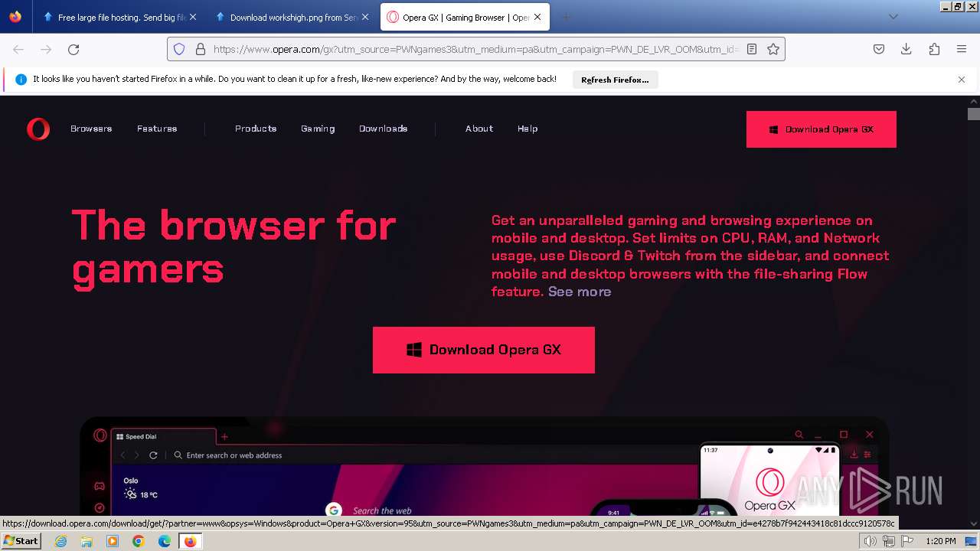Open the Firefox View icon

[15, 17]
